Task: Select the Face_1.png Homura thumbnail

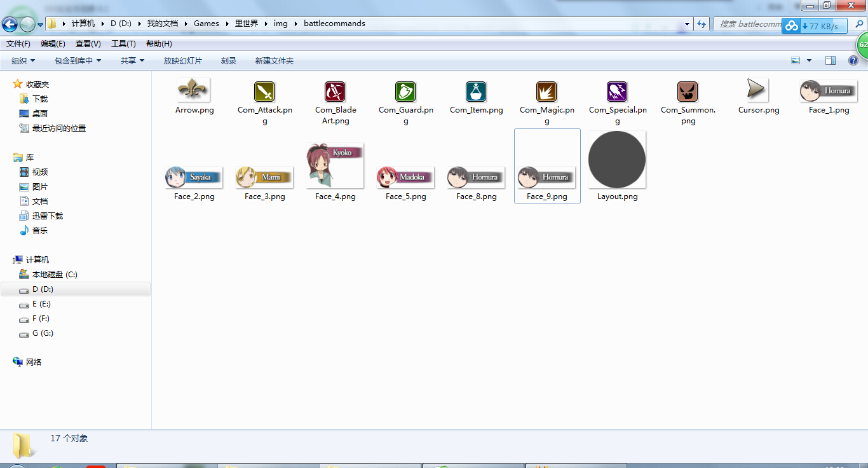Action: coord(829,92)
